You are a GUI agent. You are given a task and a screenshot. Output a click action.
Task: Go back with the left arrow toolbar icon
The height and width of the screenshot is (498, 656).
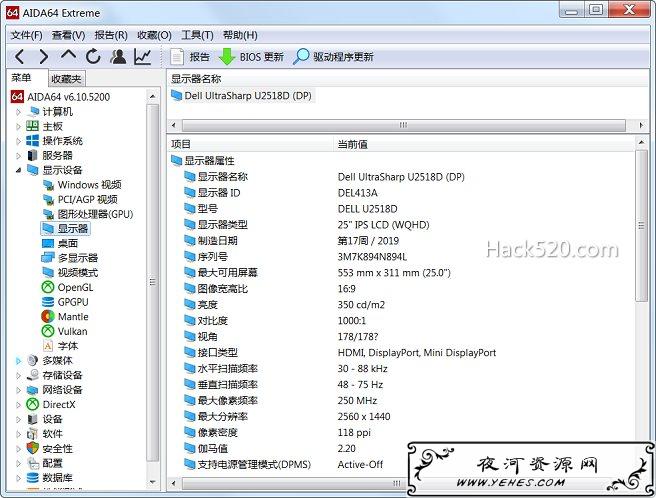[x=19, y=56]
